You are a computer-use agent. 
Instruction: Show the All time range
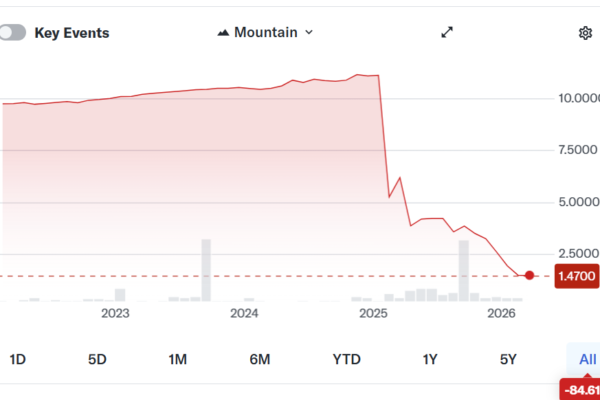click(587, 360)
